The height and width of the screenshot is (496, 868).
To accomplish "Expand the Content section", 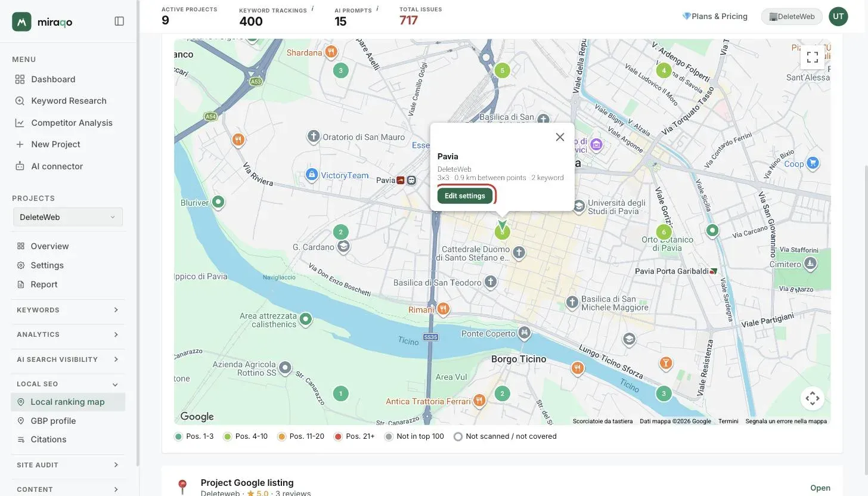I will tap(68, 489).
